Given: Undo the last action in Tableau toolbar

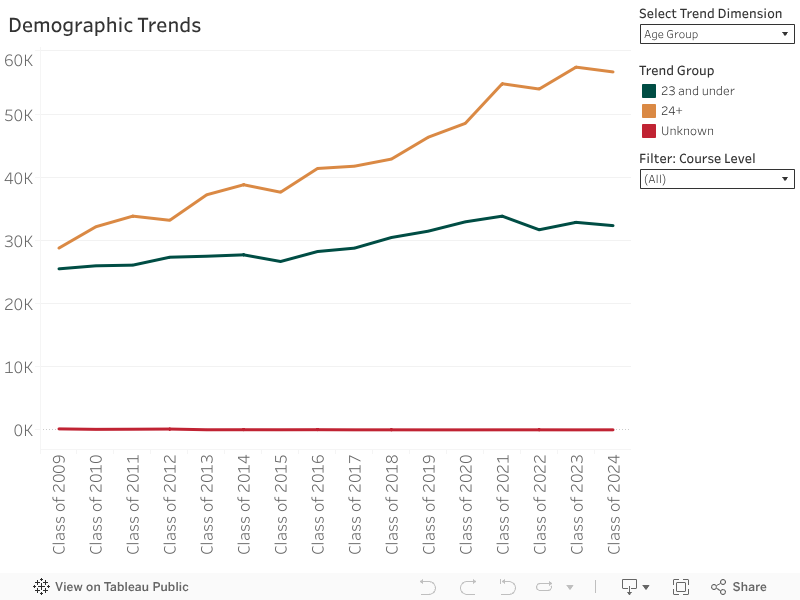Looking at the screenshot, I should pyautogui.click(x=428, y=587).
